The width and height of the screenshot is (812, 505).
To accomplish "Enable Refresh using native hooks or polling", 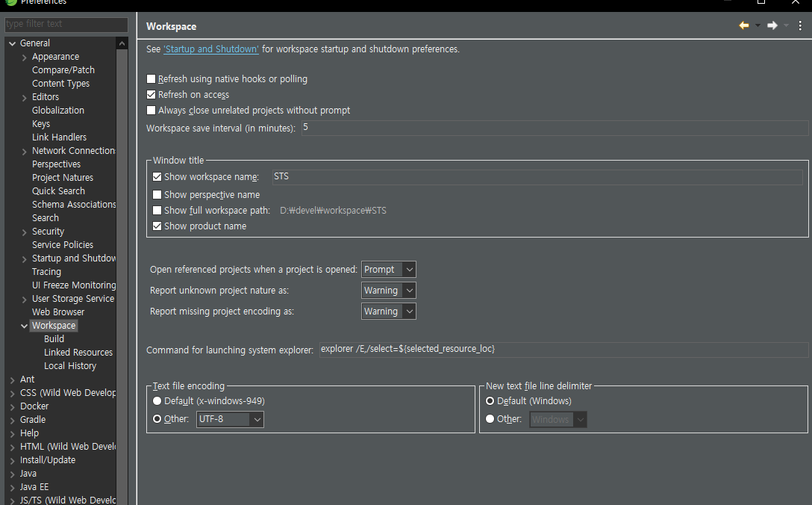I will click(x=152, y=78).
